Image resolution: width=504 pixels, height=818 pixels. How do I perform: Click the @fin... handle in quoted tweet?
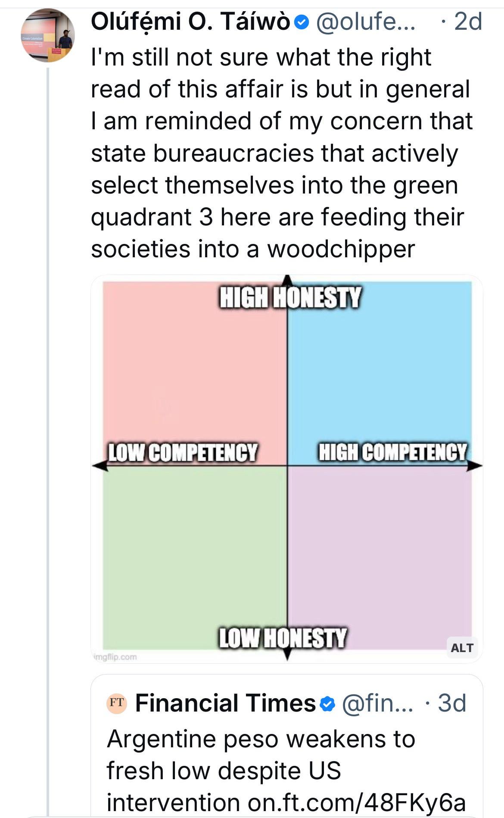tap(377, 703)
